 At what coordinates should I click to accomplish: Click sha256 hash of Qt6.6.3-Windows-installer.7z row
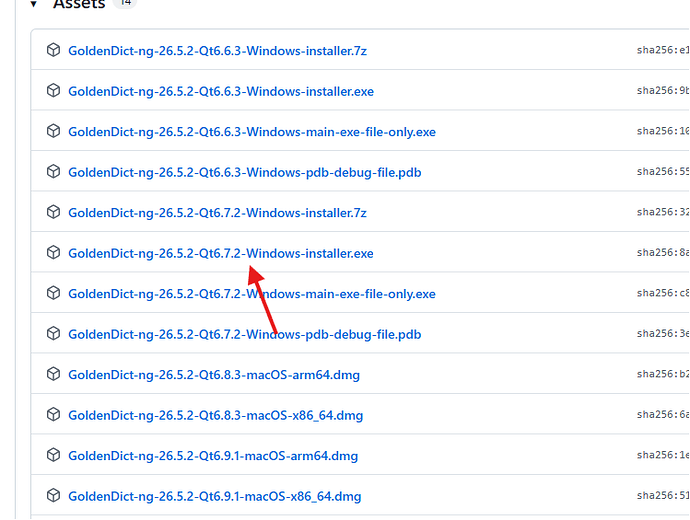(663, 50)
